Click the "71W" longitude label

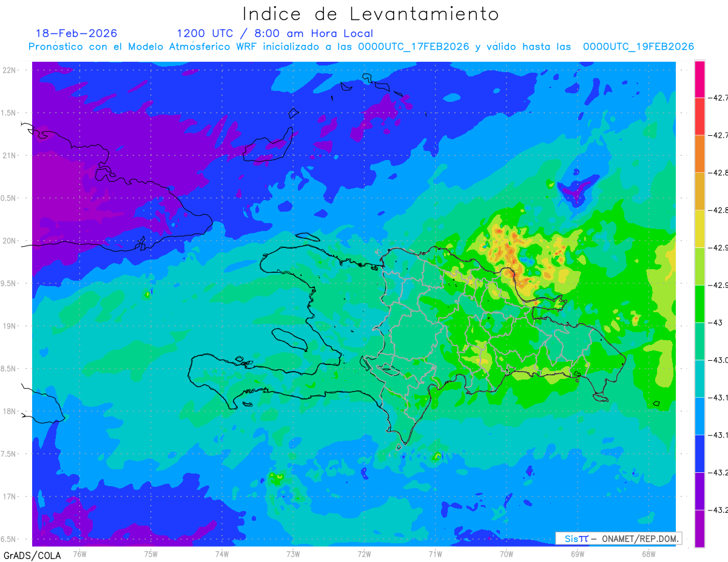[435, 554]
